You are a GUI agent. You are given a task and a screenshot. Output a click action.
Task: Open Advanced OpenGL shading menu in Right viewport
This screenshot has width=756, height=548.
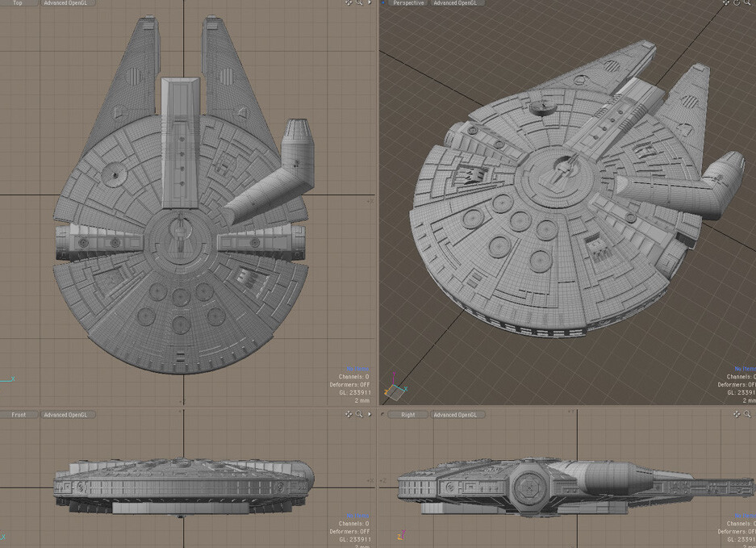tap(457, 414)
